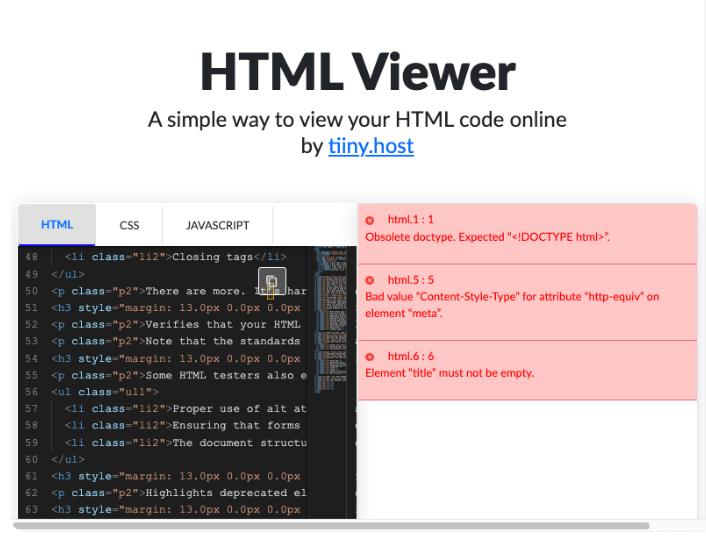This screenshot has width=706, height=542.
Task: Click line 49 closing ul tag
Action: click(68, 274)
